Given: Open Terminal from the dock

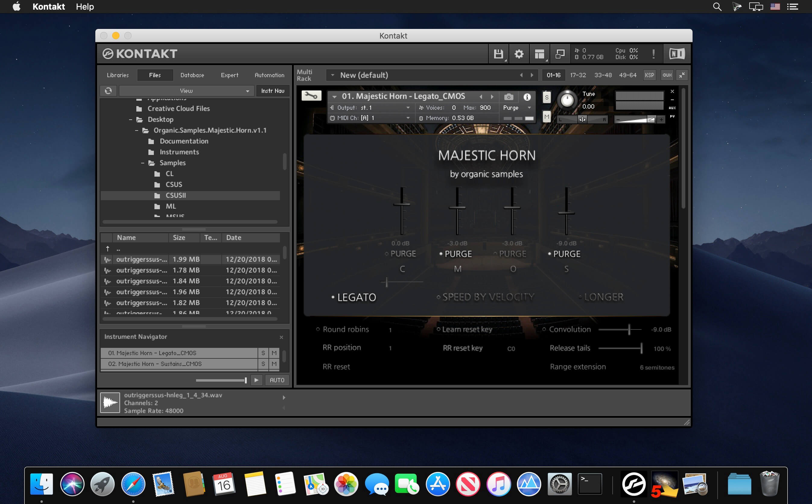Looking at the screenshot, I should 590,484.
